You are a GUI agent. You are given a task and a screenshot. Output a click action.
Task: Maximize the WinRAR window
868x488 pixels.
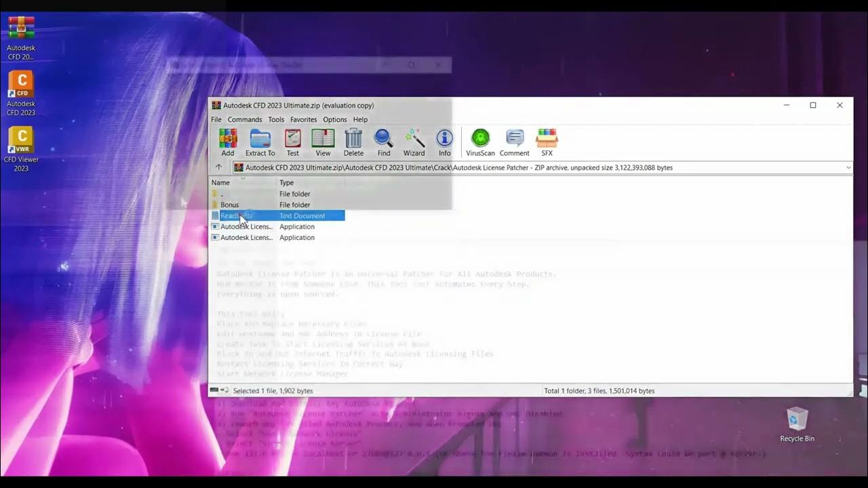(x=813, y=105)
